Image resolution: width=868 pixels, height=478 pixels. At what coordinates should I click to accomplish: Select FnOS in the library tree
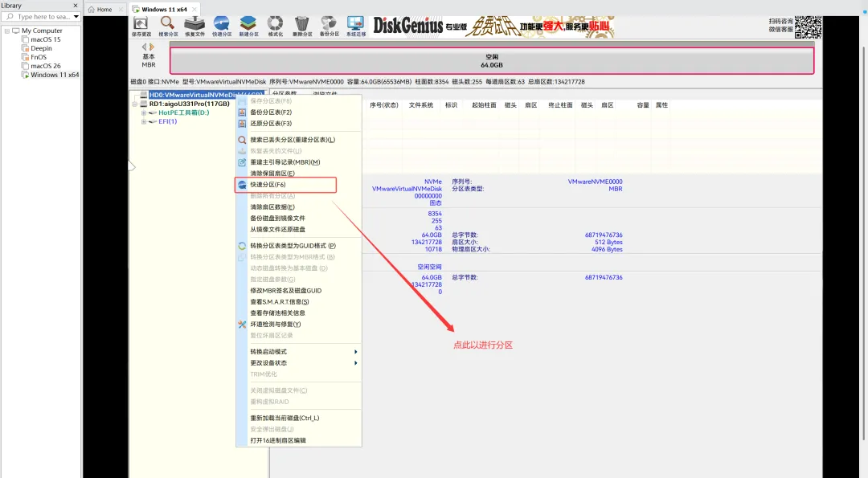(39, 57)
